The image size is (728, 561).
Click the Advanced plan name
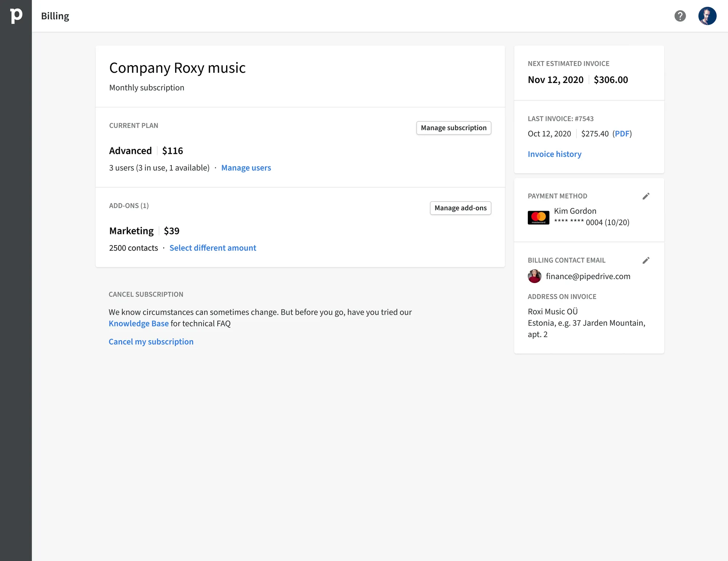pyautogui.click(x=130, y=151)
